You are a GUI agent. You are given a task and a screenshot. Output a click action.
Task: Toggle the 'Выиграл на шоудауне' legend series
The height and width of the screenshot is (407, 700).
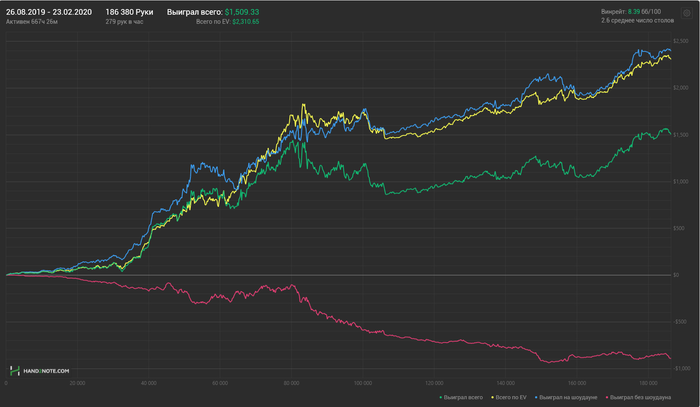566,397
